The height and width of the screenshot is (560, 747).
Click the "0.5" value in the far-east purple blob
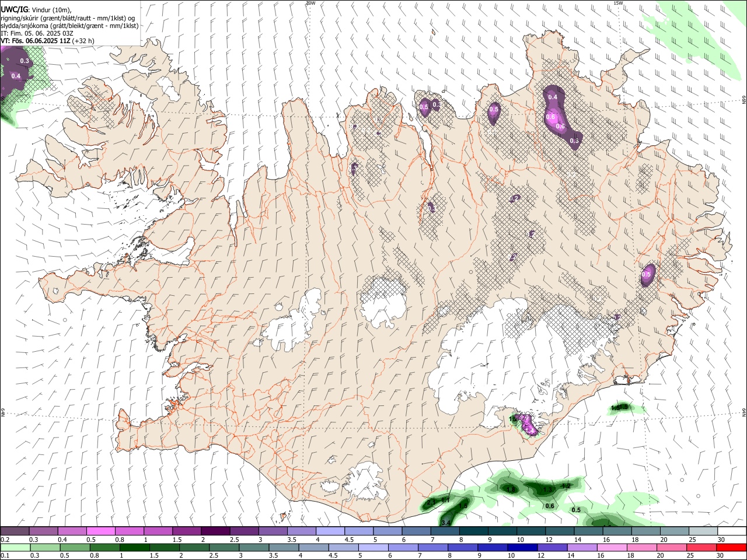[x=647, y=274]
